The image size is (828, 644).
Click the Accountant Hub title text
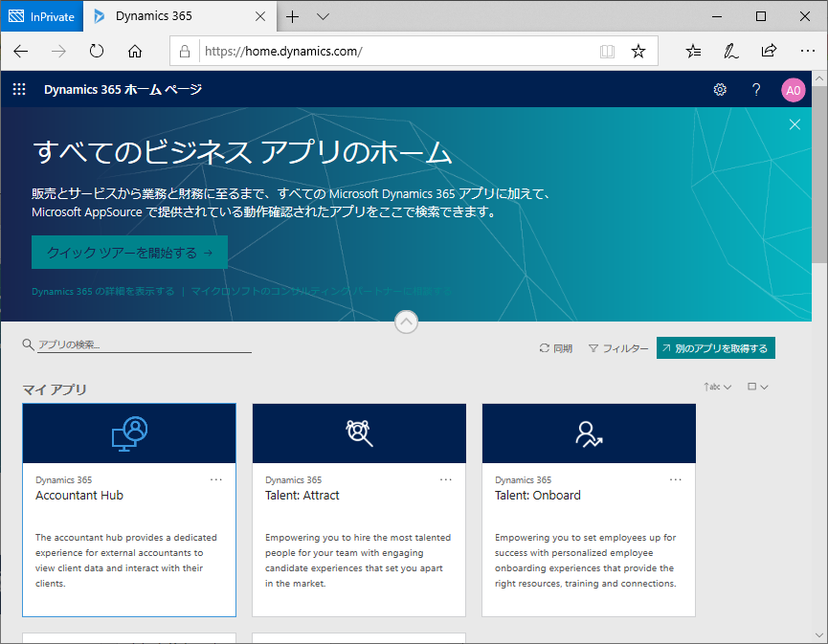point(79,495)
